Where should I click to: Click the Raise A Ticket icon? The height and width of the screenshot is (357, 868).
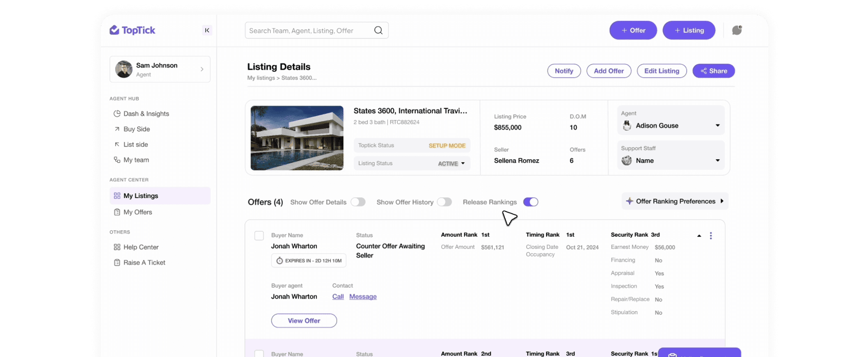pyautogui.click(x=117, y=262)
